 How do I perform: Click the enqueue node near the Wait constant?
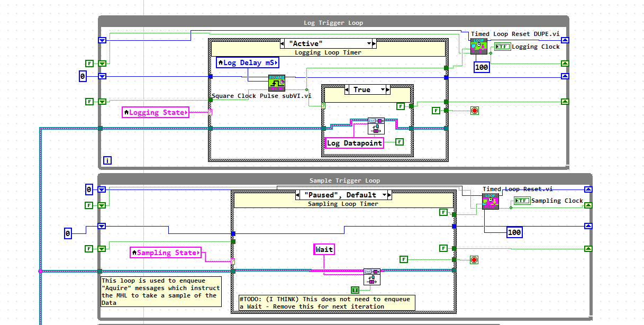pos(372,276)
